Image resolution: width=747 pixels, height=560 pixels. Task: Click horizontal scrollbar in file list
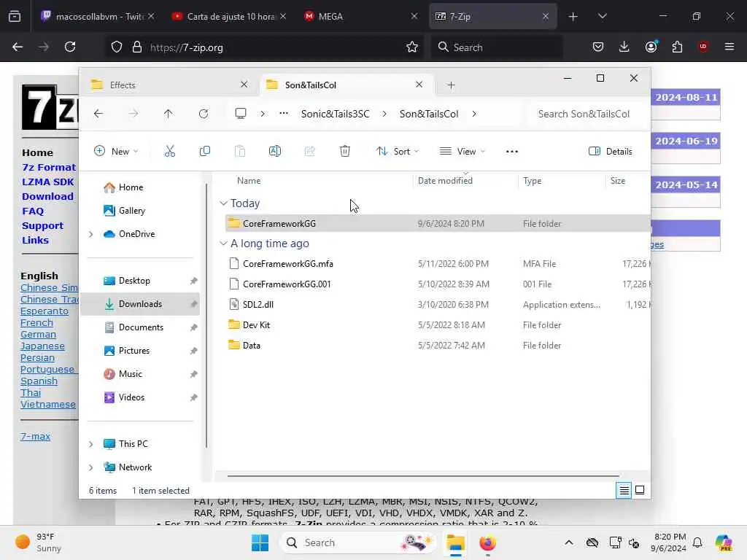[423, 475]
